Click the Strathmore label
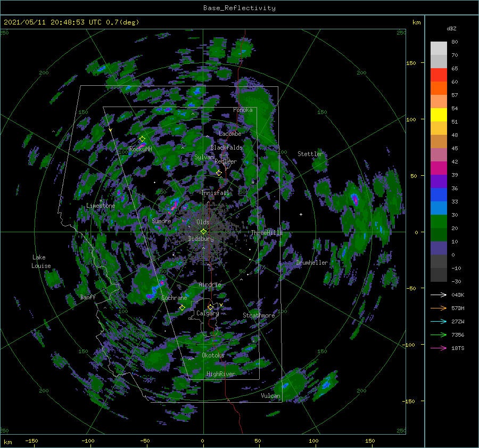The height and width of the screenshot is (448, 479). click(x=259, y=315)
